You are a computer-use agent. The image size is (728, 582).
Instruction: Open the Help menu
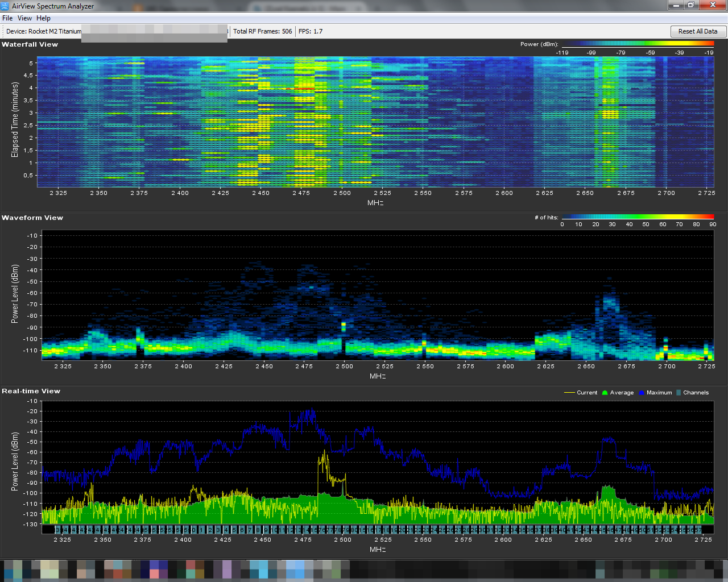44,18
